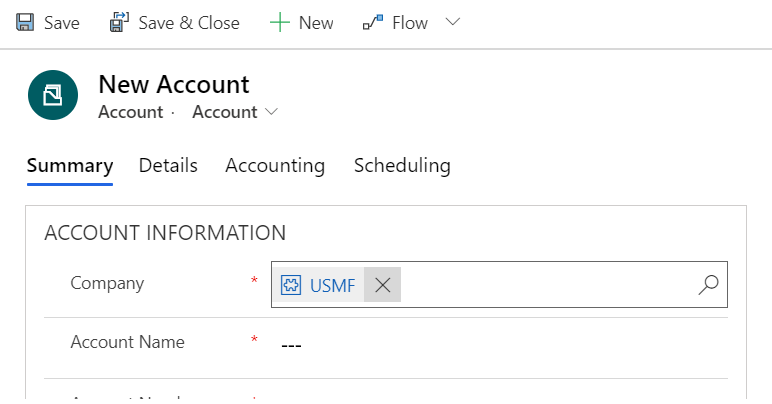Click the Account Name label

128,342
